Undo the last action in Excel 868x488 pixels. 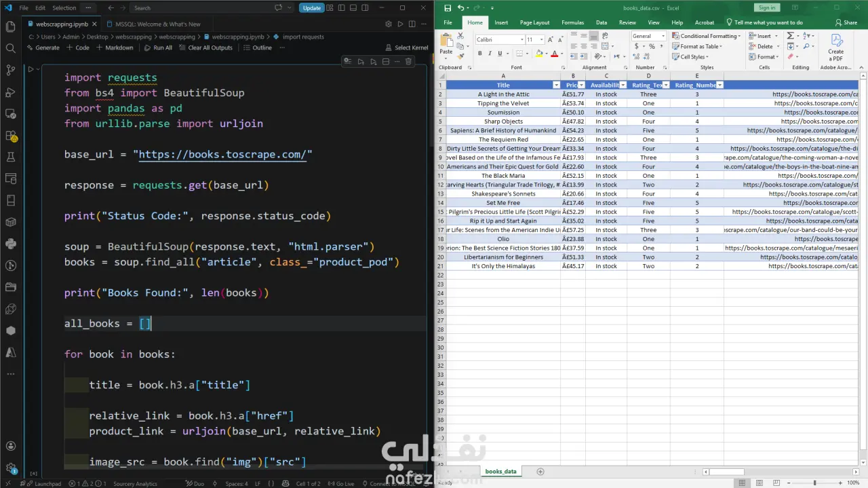pos(460,7)
